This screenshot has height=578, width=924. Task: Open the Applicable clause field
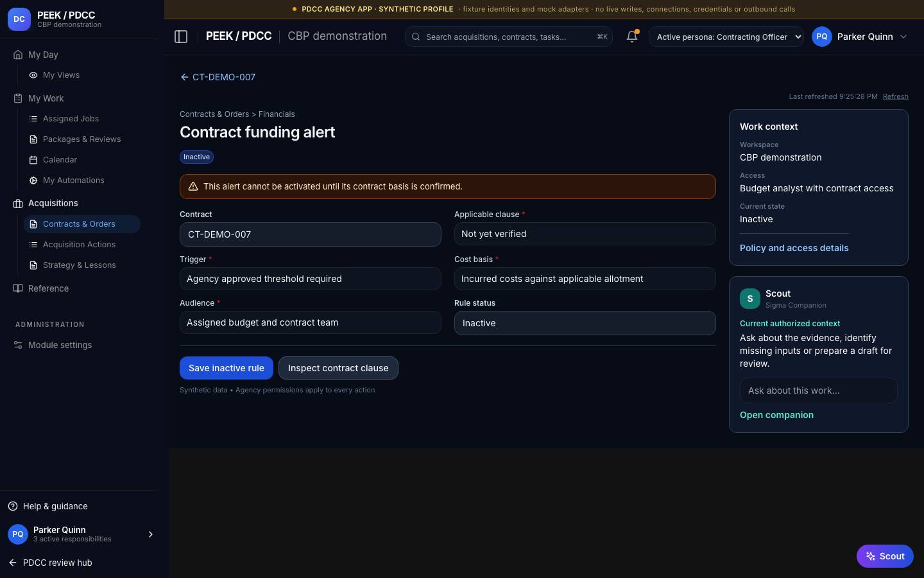point(585,234)
